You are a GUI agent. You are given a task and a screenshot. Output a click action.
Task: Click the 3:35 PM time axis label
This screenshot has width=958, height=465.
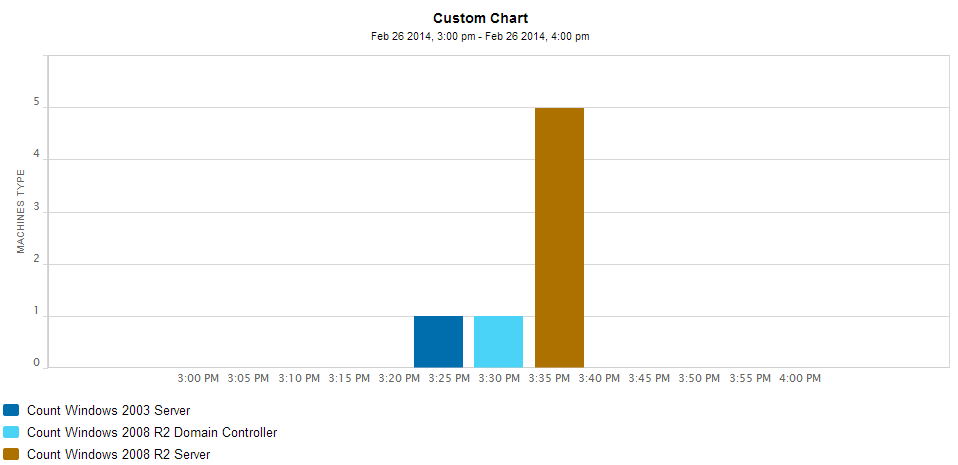coord(549,378)
